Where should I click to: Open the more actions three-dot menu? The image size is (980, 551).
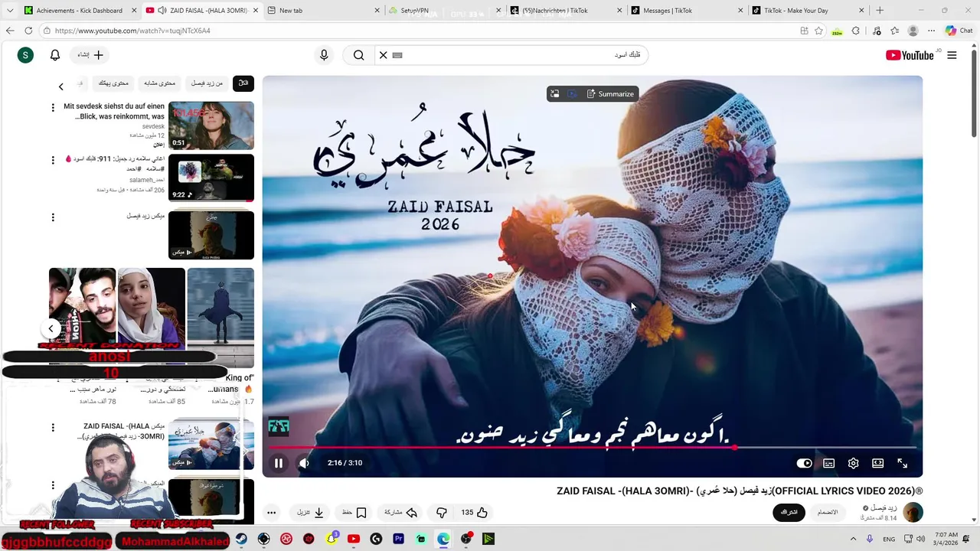point(271,513)
